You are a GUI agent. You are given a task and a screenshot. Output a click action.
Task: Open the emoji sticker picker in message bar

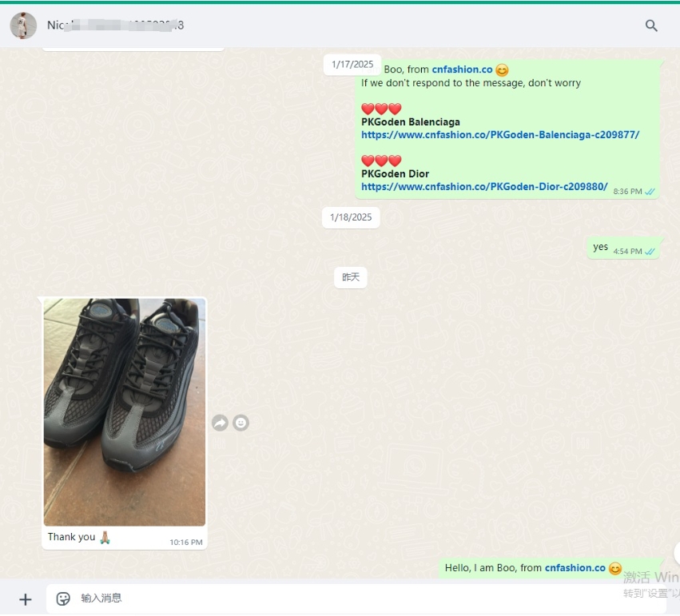[62, 598]
